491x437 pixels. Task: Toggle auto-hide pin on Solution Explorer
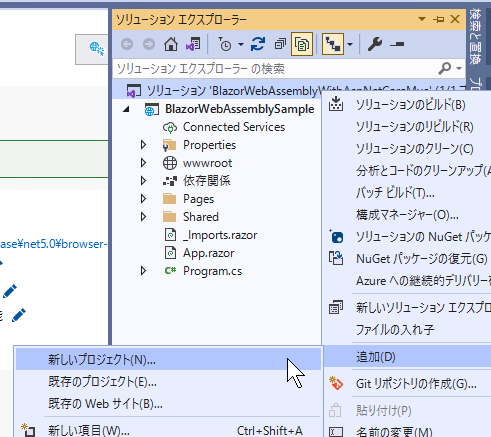click(x=439, y=19)
